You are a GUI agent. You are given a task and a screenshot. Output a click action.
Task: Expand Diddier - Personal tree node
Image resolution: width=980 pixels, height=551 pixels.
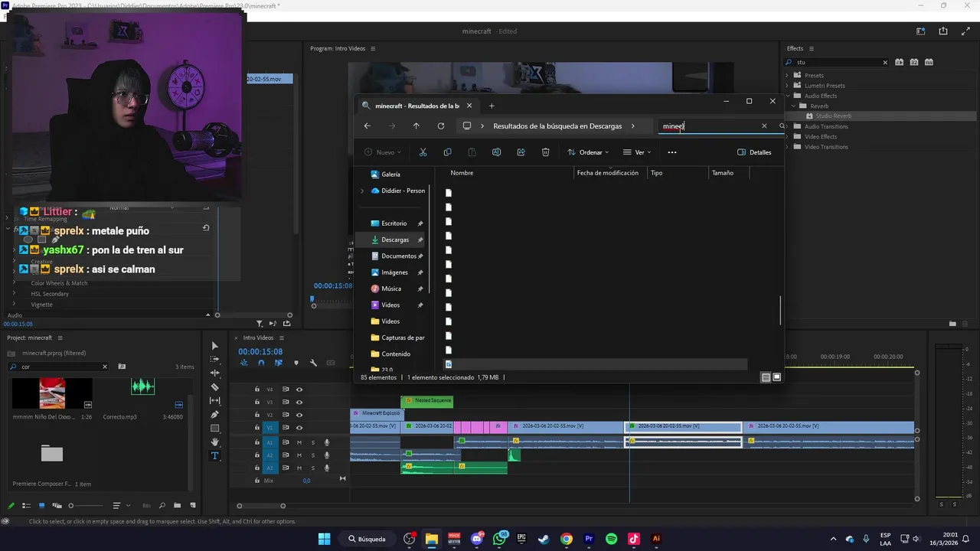[x=362, y=191]
